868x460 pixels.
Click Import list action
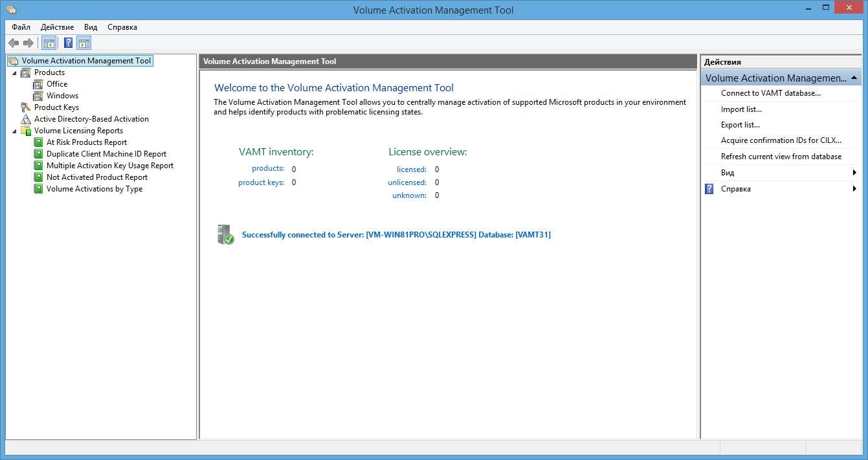pos(741,109)
